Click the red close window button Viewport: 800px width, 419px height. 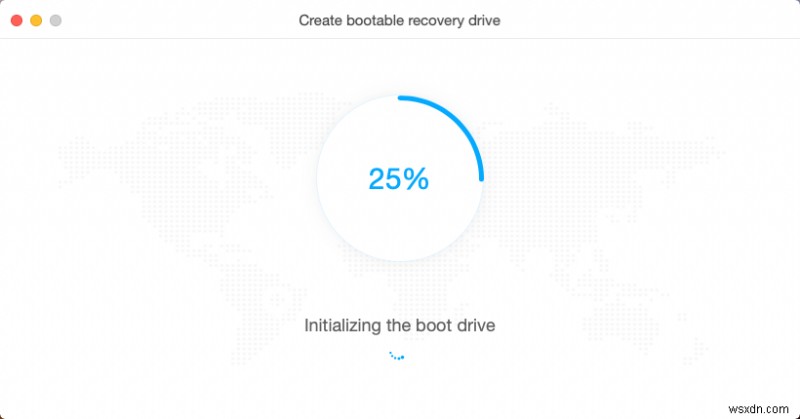(17, 20)
